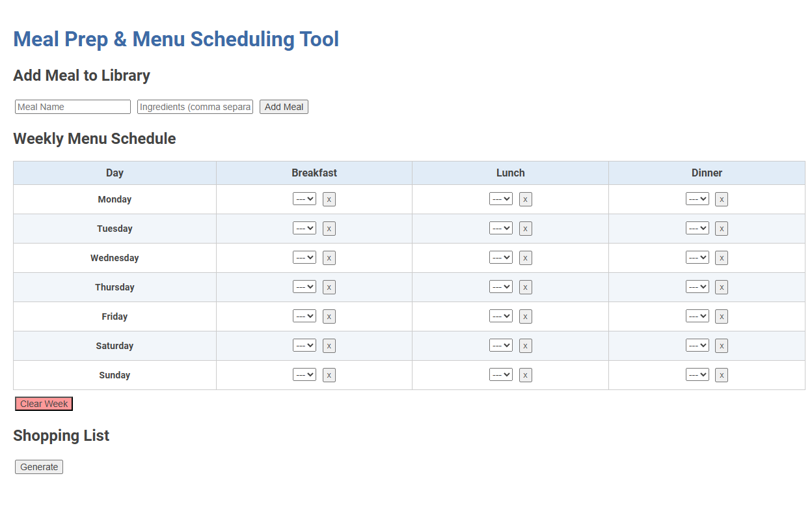Click the Add Meal button
This screenshot has height=519, width=812.
coord(284,106)
